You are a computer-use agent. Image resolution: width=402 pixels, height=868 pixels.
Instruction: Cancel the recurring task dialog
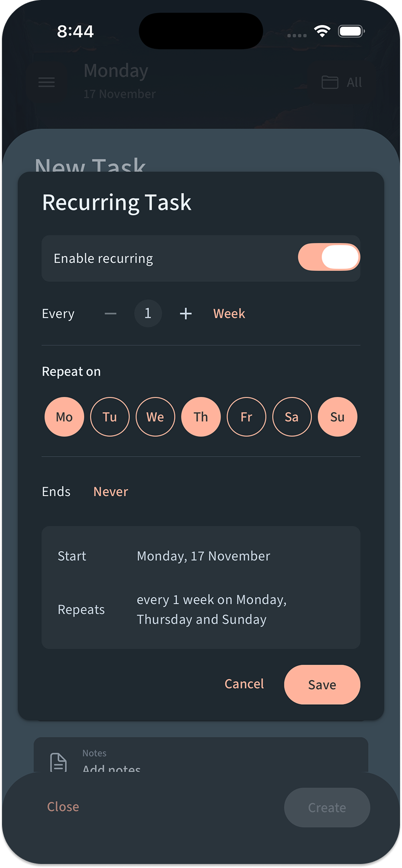point(244,684)
